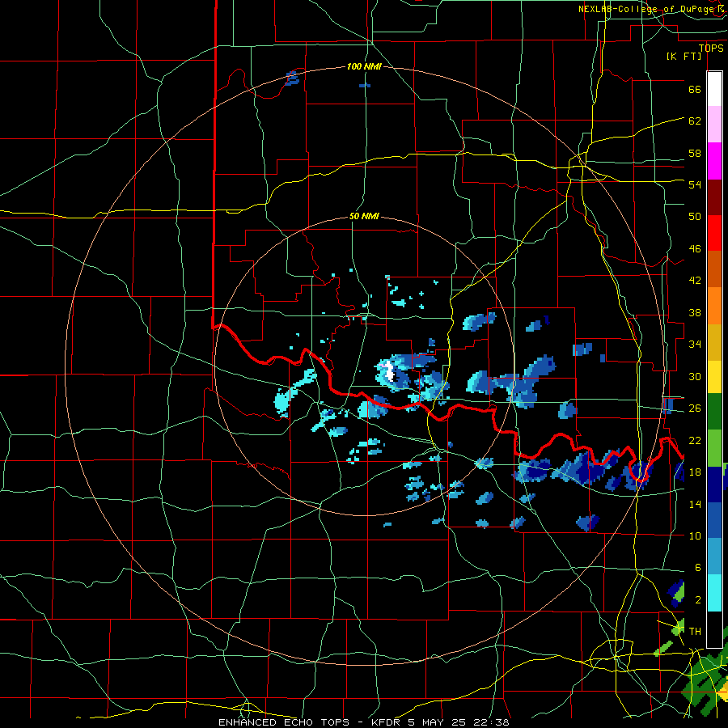Select the light pink color scale segment
Image resolution: width=728 pixels, height=728 pixels.
(x=714, y=125)
